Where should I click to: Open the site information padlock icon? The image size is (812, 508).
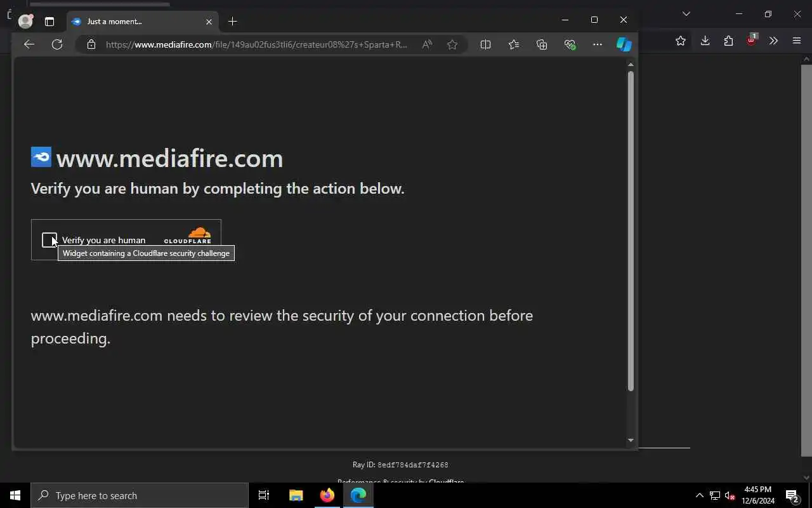pyautogui.click(x=91, y=44)
